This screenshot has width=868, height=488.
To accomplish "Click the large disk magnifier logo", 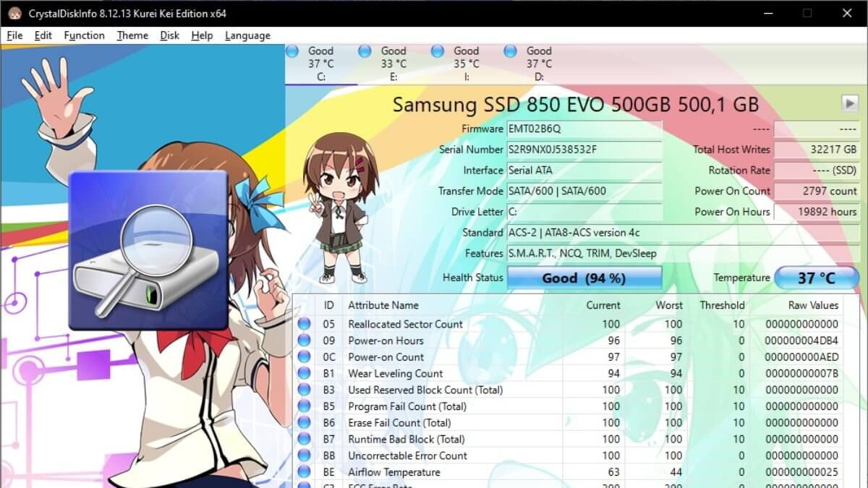I will pos(149,250).
